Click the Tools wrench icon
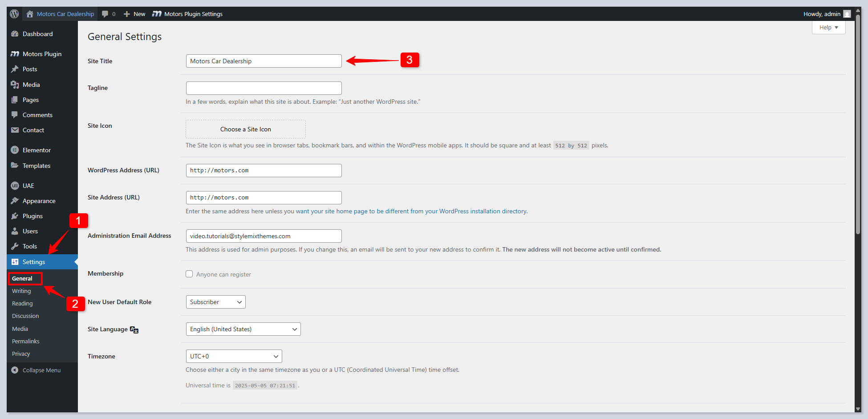Image resolution: width=868 pixels, height=419 pixels. 15,246
